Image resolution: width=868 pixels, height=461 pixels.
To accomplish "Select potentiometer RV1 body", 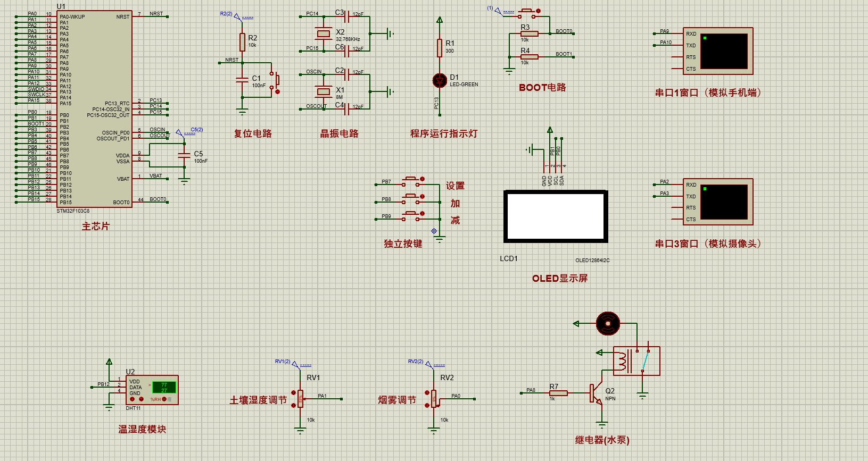I will (x=301, y=398).
